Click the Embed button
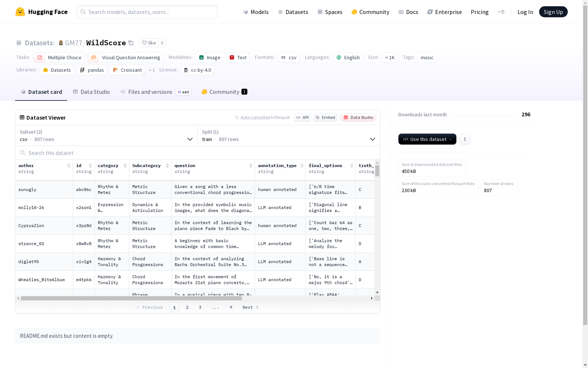 [325, 117]
